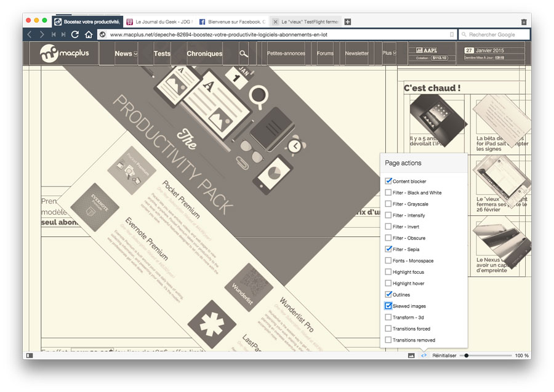
Task: Enable Filter - Obscure
Action: [388, 238]
